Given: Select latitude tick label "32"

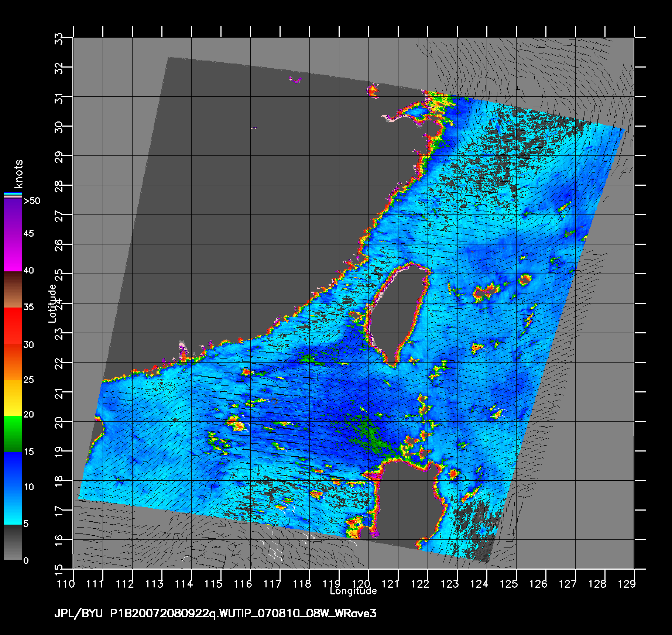Looking at the screenshot, I should 59,68.
